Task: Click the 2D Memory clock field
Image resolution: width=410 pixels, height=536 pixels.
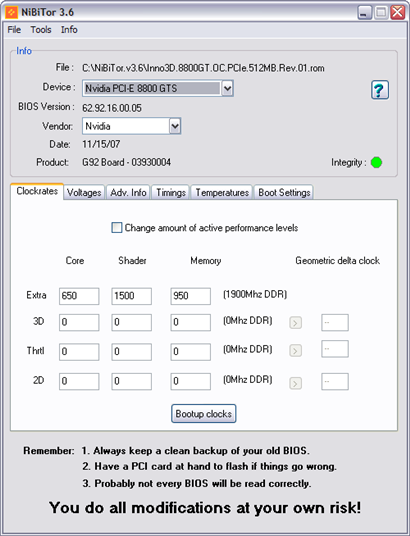Action: (x=190, y=381)
